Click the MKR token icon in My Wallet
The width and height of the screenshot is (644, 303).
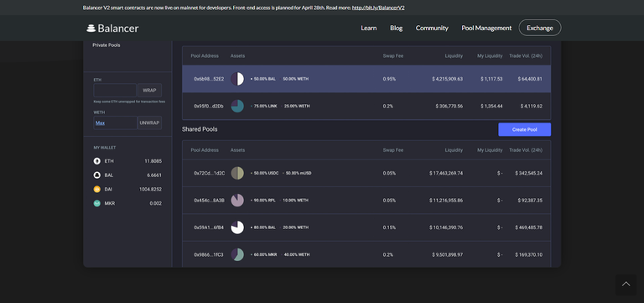pyautogui.click(x=97, y=203)
